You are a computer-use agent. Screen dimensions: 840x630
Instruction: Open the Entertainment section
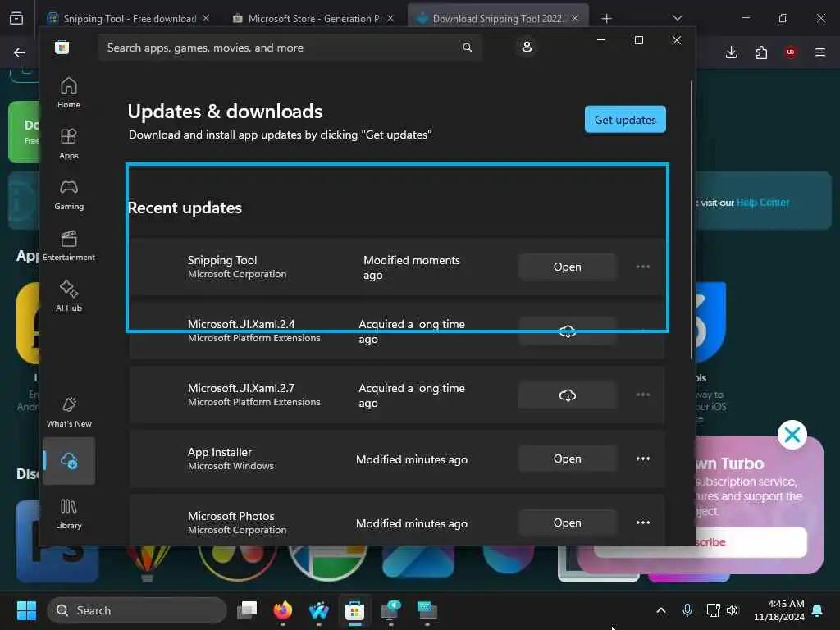point(69,246)
